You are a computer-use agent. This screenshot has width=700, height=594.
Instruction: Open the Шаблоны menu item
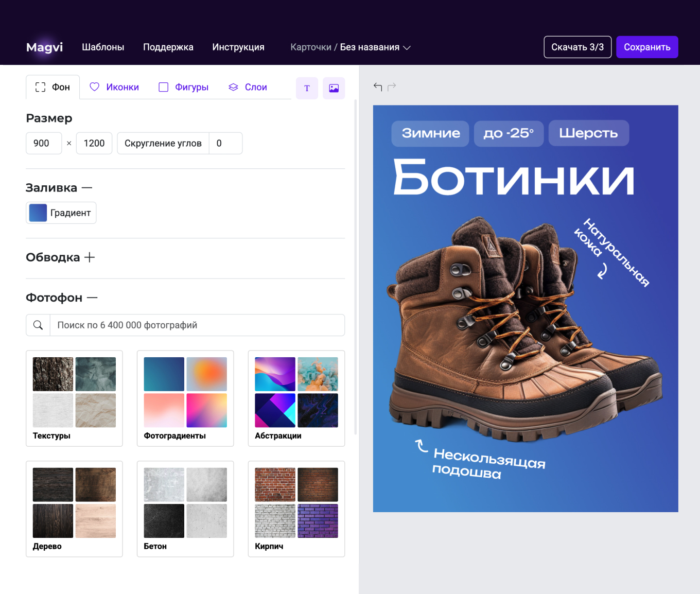point(103,47)
